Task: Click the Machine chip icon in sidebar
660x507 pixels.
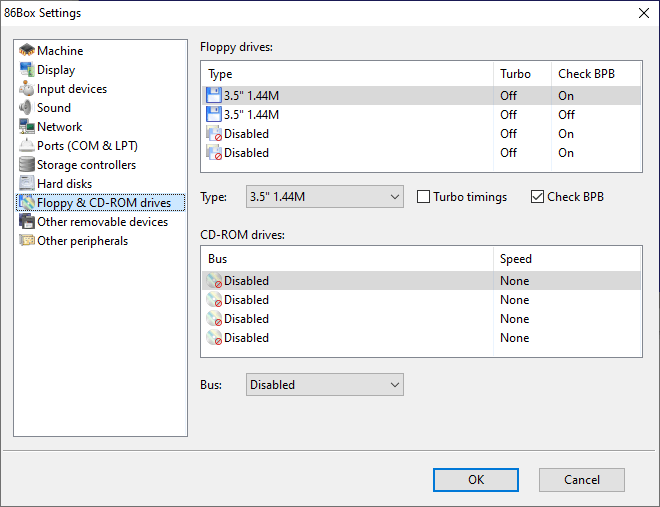Action: pyautogui.click(x=27, y=51)
